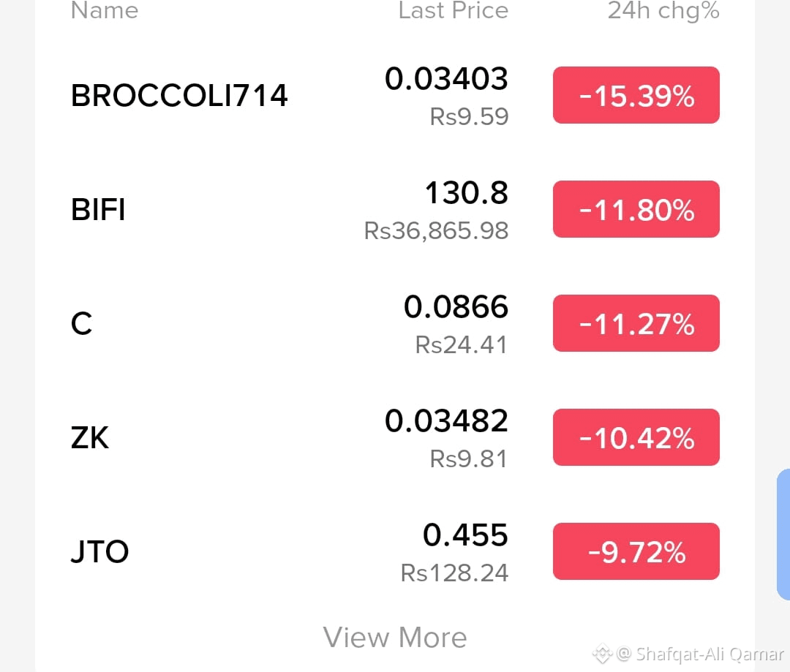
Task: Select the BROCCOLI714 coin name
Action: click(178, 96)
